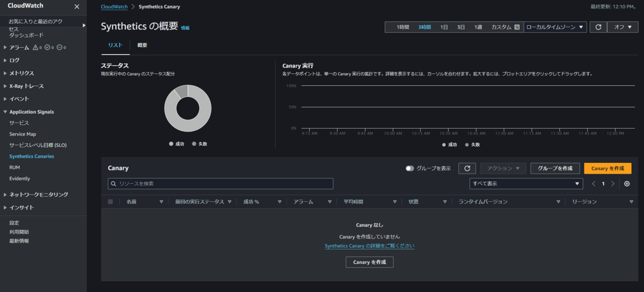644x292 pixels.
Task: Click the リソースを検索 search field
Action: (221, 184)
